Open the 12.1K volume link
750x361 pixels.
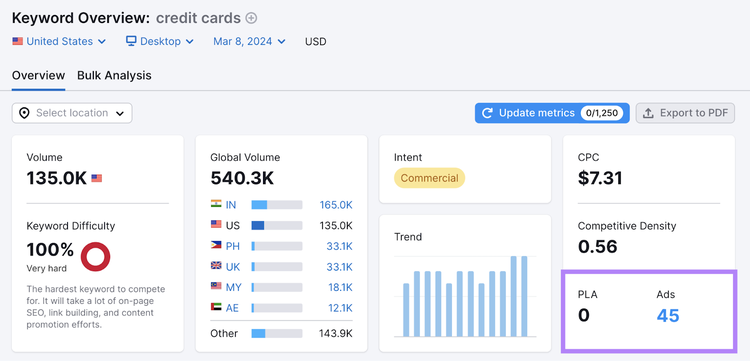[340, 308]
